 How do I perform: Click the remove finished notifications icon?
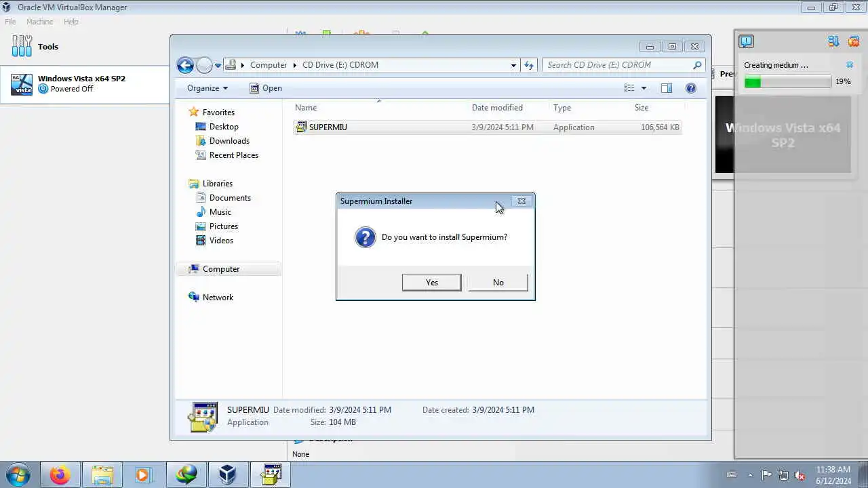point(854,42)
